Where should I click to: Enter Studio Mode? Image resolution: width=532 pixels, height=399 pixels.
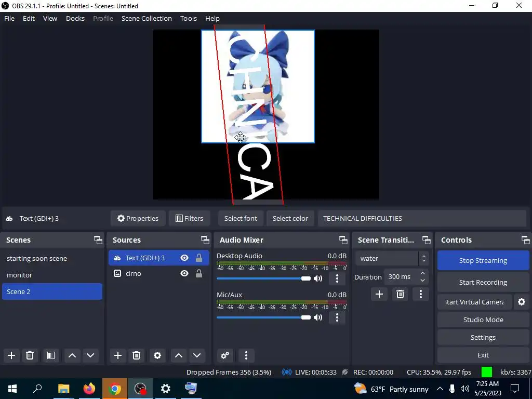(x=483, y=320)
